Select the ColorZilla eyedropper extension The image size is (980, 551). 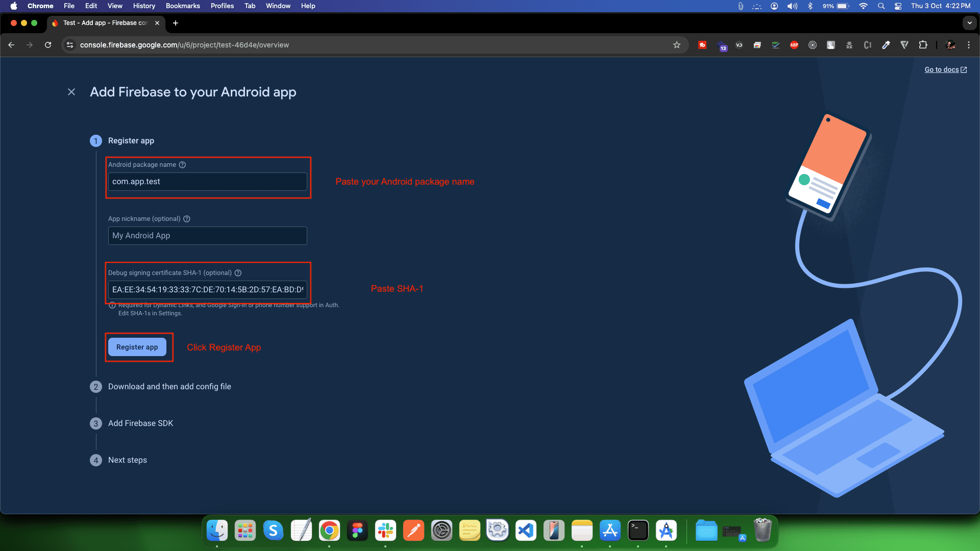pos(886,45)
